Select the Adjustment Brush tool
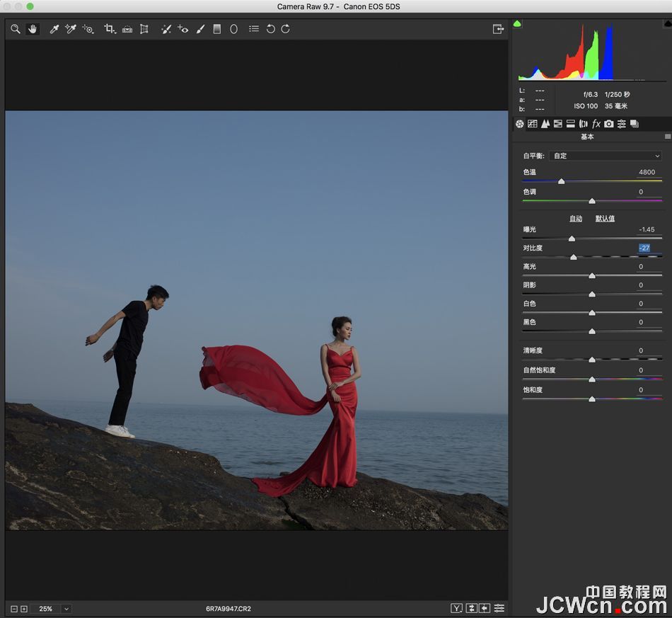The height and width of the screenshot is (618, 672). coord(200,29)
